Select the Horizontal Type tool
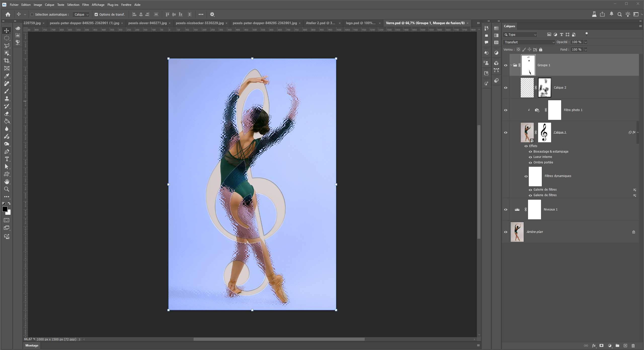This screenshot has width=644, height=350. (7, 159)
